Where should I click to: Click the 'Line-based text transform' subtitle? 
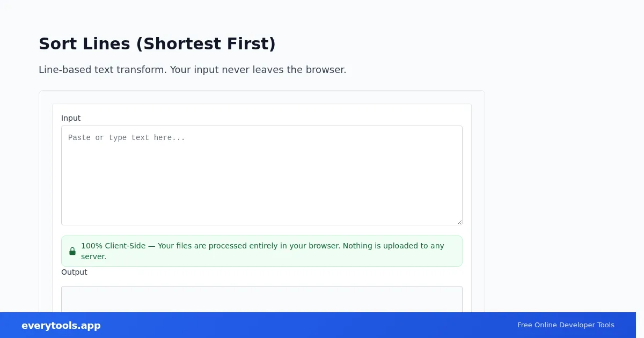[x=102, y=70]
